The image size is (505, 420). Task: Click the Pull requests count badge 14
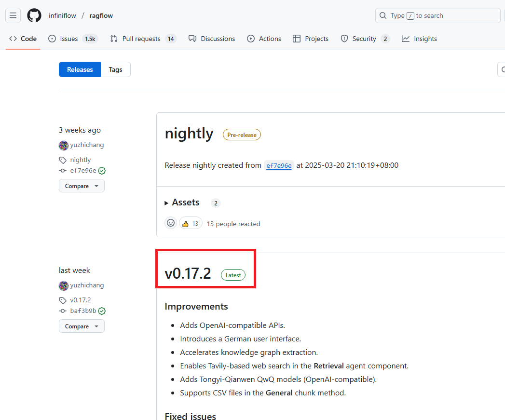(171, 39)
